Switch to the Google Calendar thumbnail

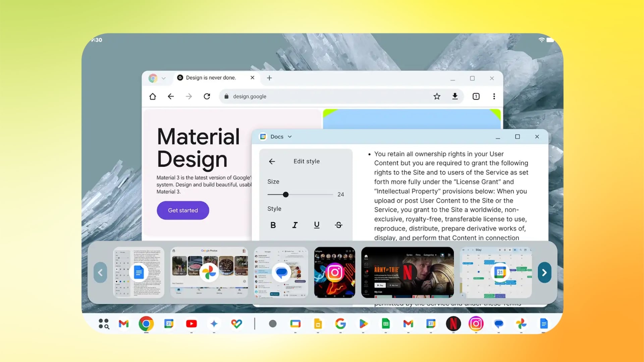496,273
